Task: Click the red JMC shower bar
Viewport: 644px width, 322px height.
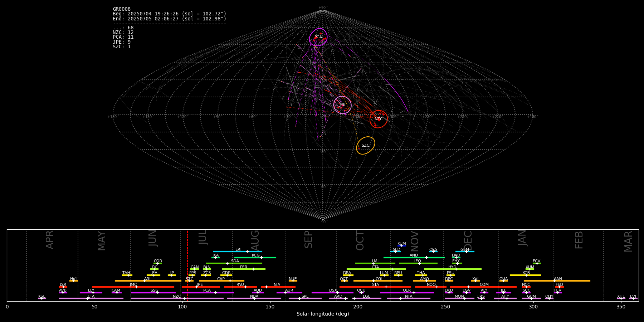Action: pyautogui.click(x=133, y=287)
